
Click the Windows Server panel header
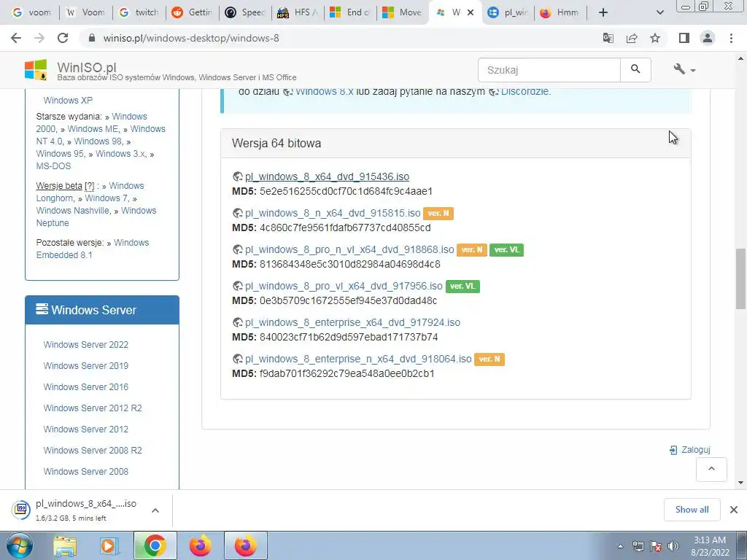tap(102, 309)
